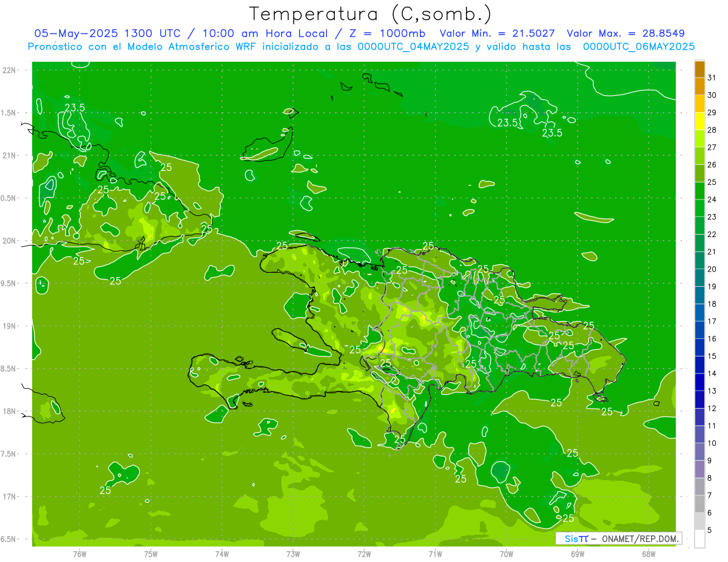Click the "0000UTC_06MAY2025" valid-until time
728x562 pixels.
[x=639, y=47]
